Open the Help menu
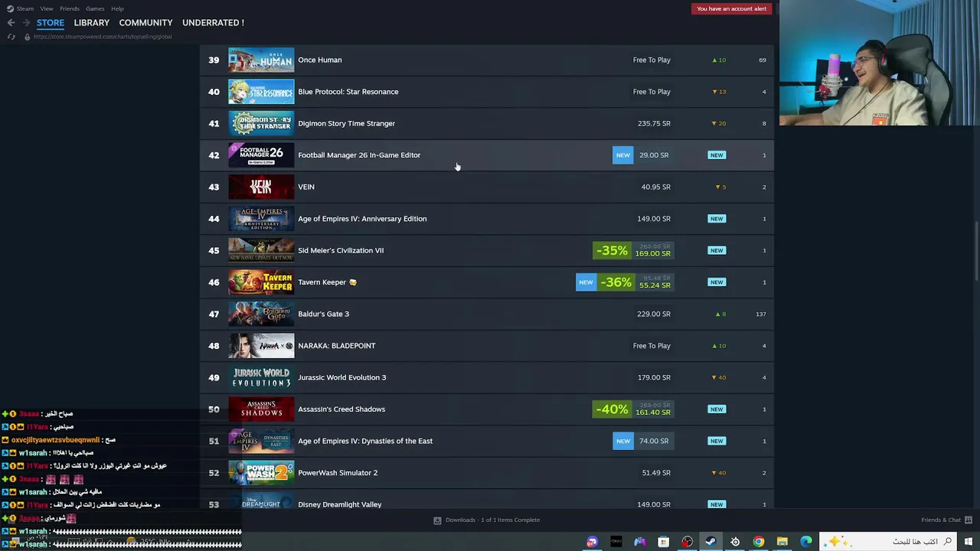 pyautogui.click(x=117, y=8)
